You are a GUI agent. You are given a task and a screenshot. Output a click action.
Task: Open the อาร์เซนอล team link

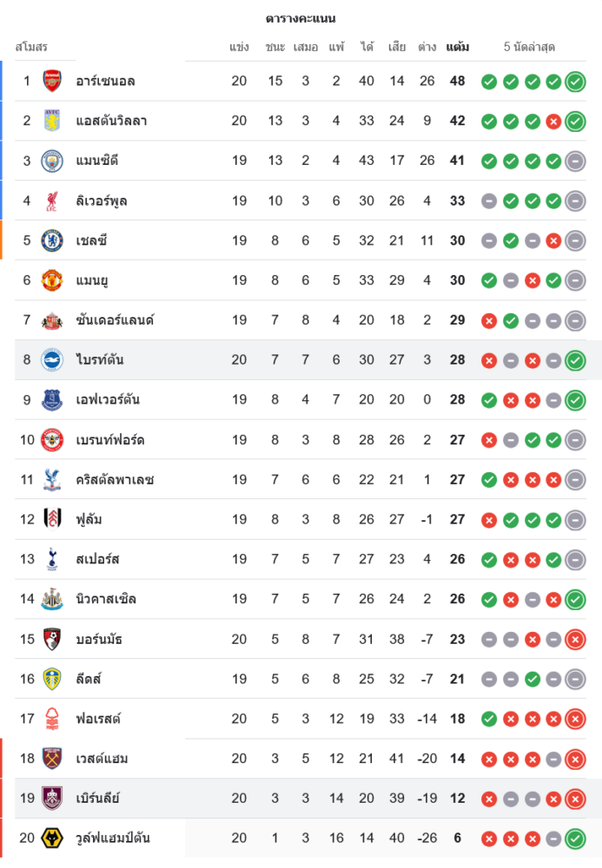(x=105, y=81)
